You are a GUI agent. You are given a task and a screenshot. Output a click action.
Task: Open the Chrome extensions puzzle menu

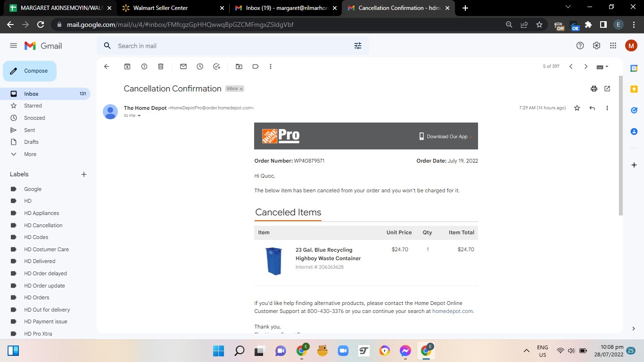coord(588,25)
